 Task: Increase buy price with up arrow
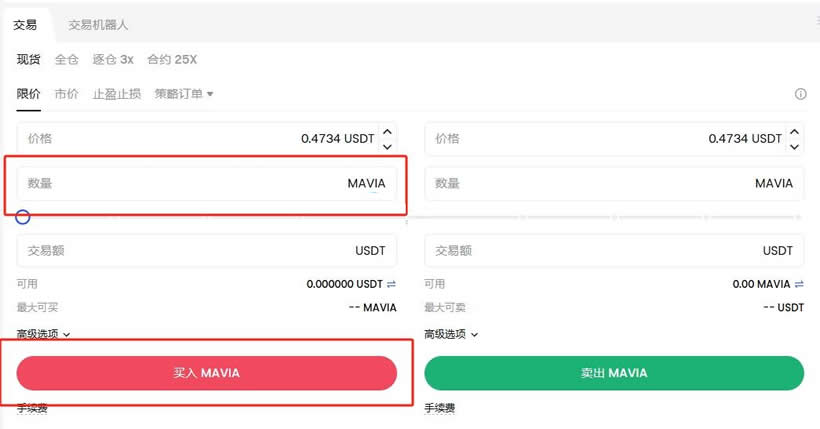tap(388, 131)
